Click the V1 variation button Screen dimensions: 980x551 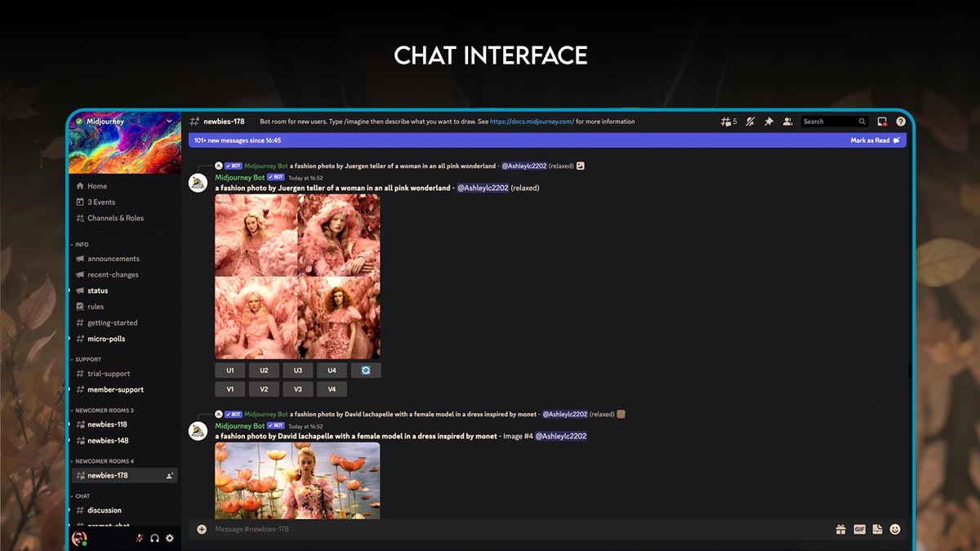click(x=230, y=389)
